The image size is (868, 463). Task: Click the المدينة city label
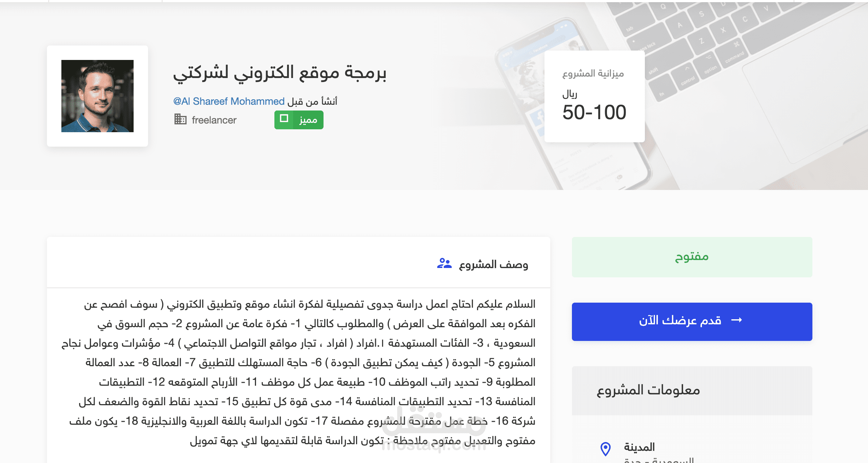pos(639,447)
